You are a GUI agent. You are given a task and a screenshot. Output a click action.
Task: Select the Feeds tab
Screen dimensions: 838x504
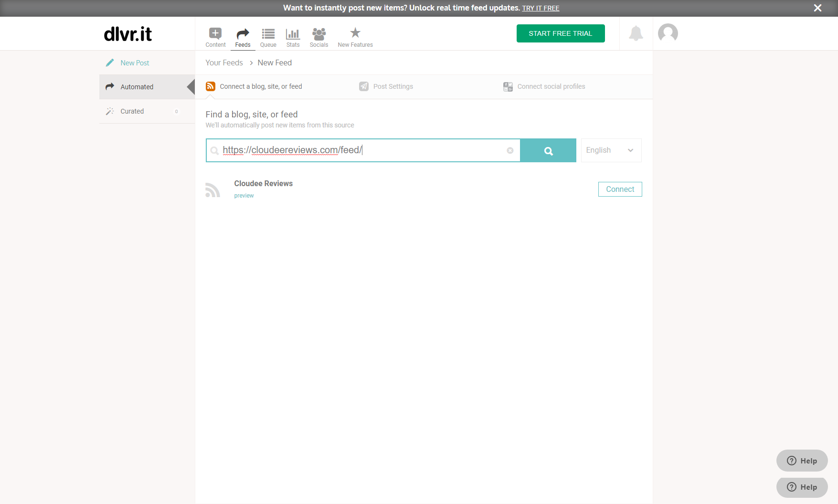(x=243, y=37)
